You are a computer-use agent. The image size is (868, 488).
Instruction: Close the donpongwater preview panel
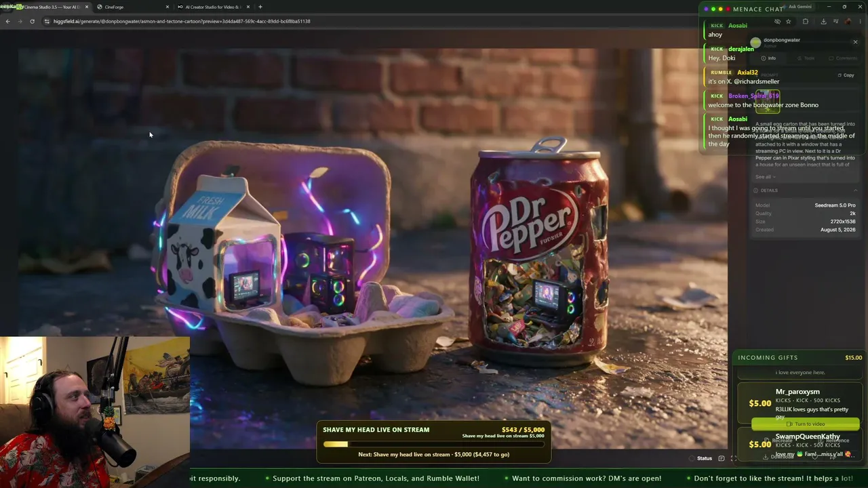tap(855, 42)
